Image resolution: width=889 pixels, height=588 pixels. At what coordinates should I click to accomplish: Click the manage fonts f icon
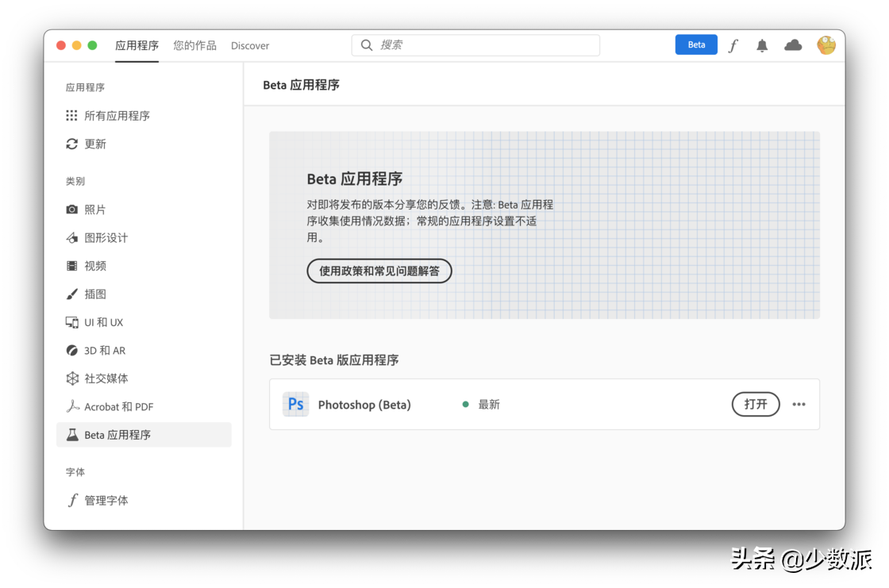coord(72,500)
